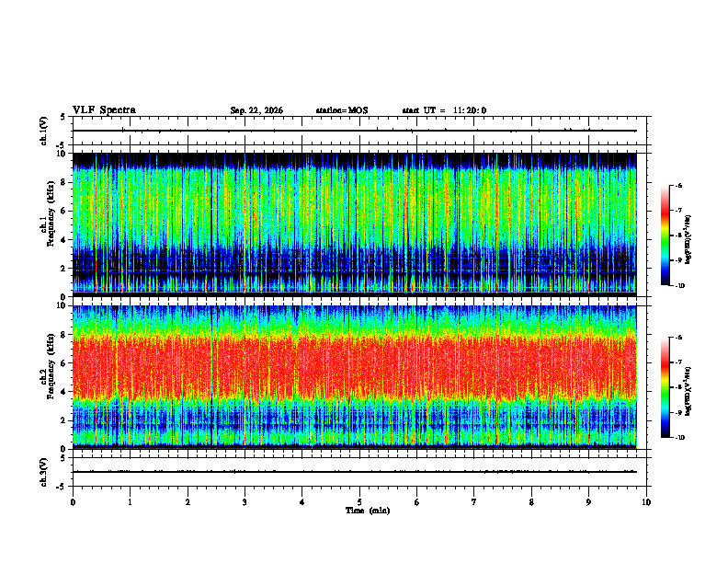Click the ch.3(V) waveform axis label
The width and height of the screenshot is (728, 563).
[44, 472]
